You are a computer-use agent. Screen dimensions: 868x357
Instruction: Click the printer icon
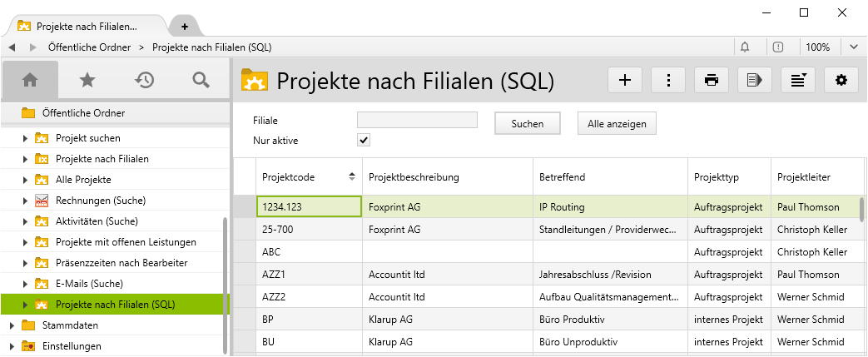tap(712, 80)
